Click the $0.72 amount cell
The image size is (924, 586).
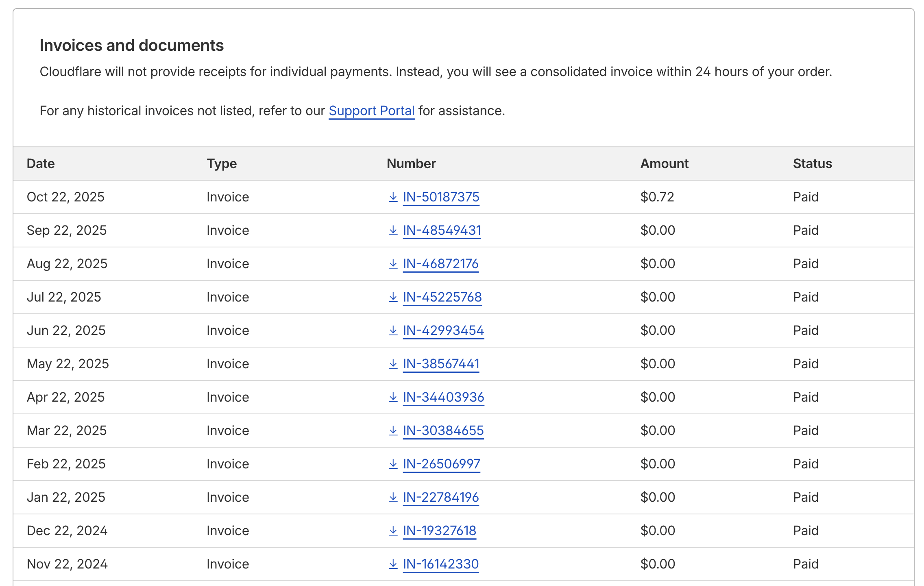(x=657, y=197)
